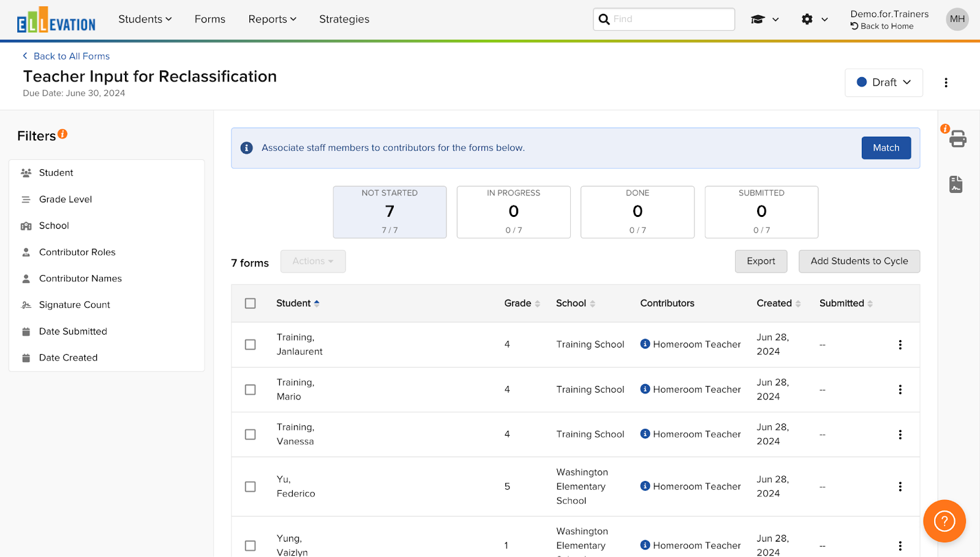Click the Ellevation logo

(56, 20)
